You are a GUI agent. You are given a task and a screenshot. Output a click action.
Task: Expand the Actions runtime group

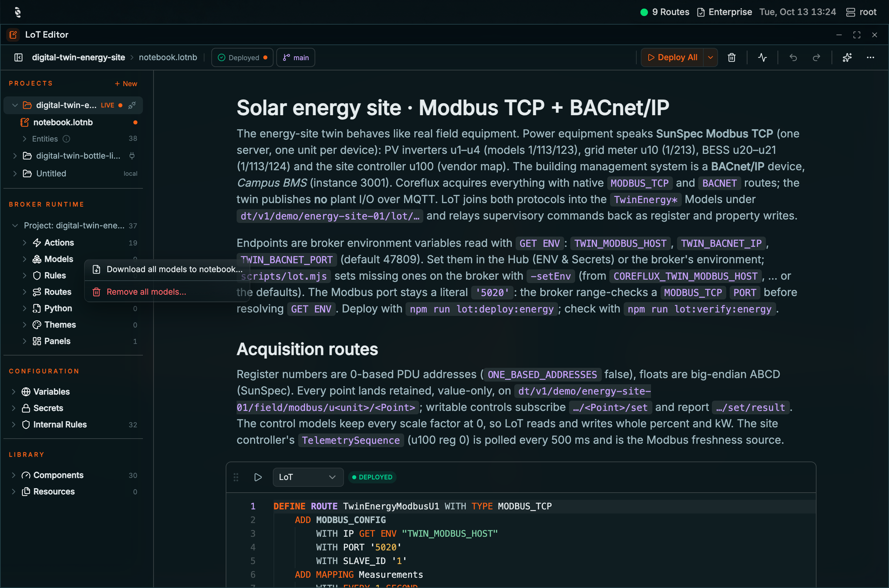pyautogui.click(x=25, y=243)
